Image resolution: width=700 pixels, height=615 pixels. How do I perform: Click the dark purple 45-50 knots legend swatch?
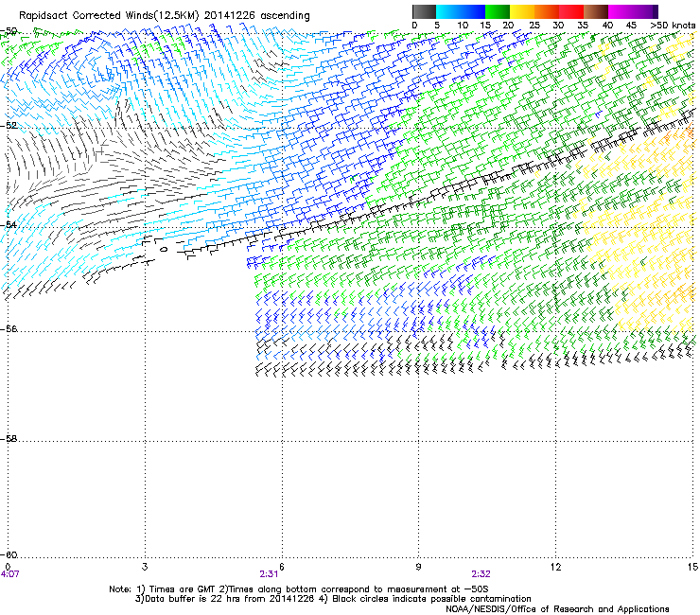click(x=645, y=11)
